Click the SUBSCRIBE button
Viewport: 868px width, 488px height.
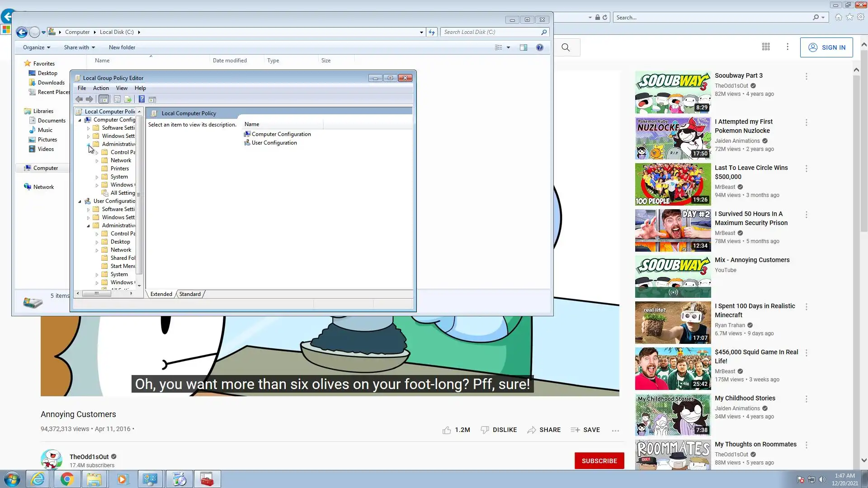(x=599, y=461)
